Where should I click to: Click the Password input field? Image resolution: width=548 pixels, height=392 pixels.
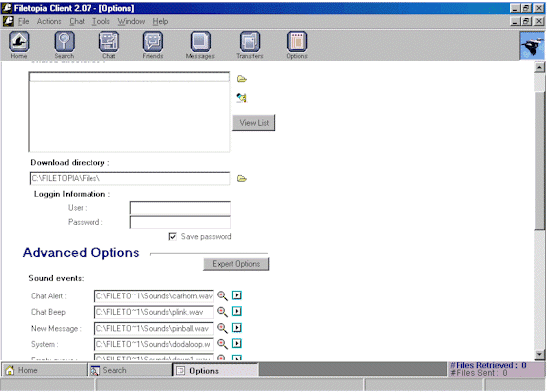[180, 222]
